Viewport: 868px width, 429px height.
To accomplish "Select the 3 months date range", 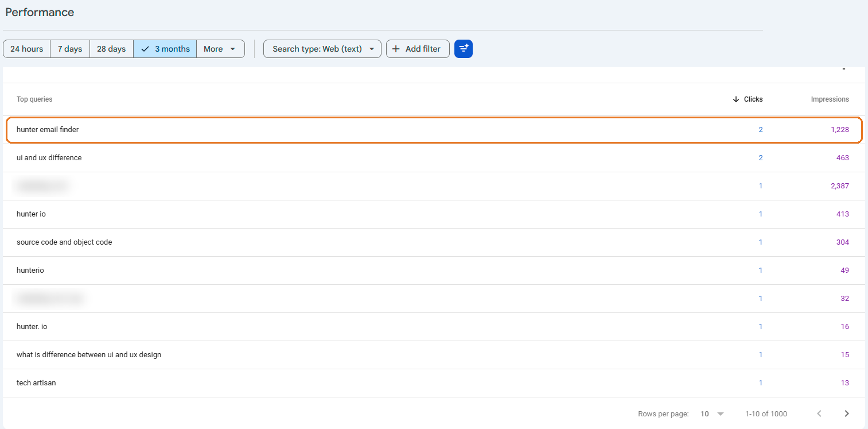I will tap(165, 49).
